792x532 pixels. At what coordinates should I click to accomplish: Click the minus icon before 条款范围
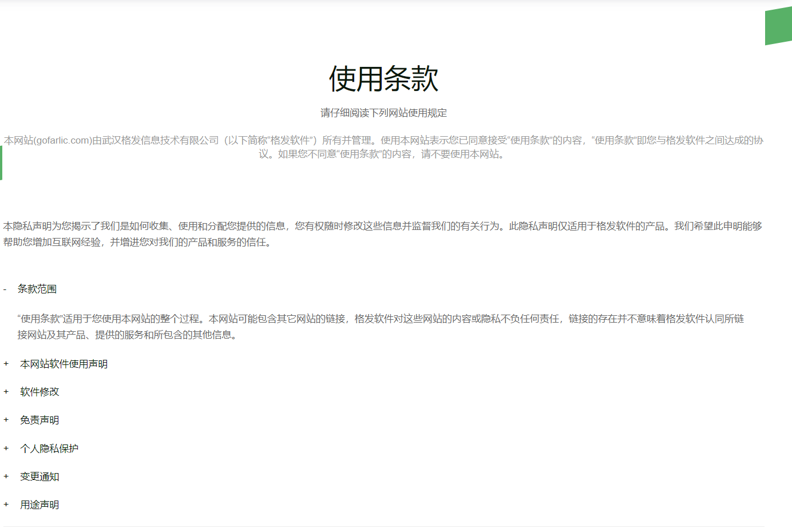point(6,289)
